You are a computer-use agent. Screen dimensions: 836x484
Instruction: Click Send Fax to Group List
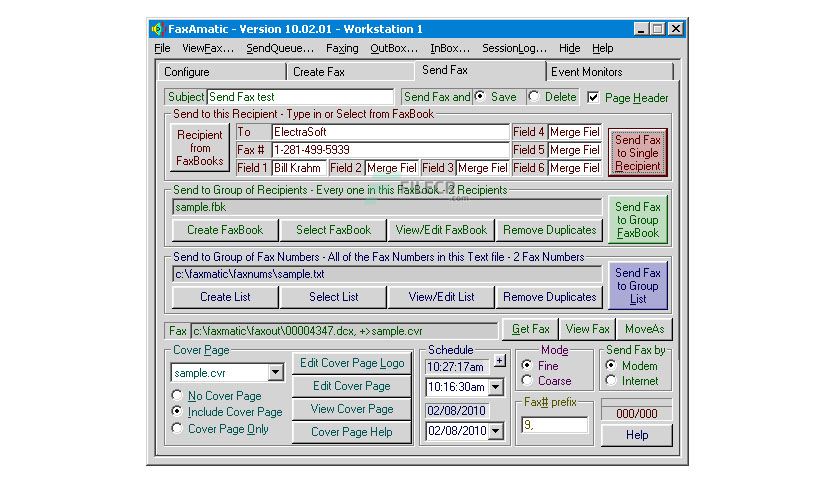click(x=638, y=286)
